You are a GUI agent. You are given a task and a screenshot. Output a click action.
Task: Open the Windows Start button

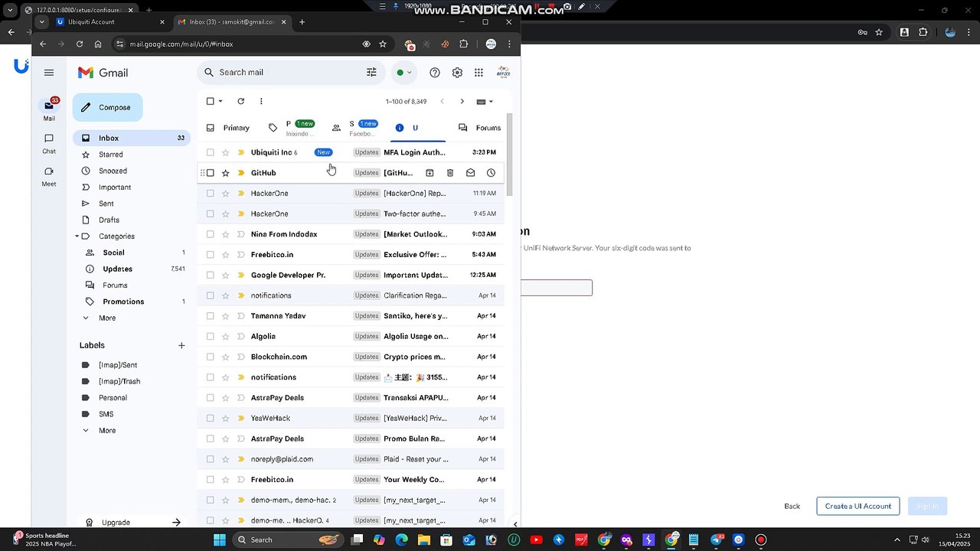coord(220,540)
